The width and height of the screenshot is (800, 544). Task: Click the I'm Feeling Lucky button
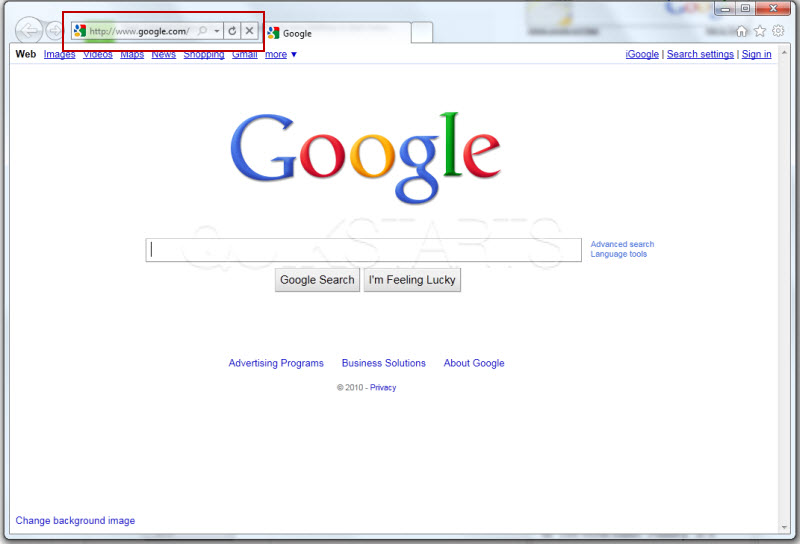click(x=412, y=280)
